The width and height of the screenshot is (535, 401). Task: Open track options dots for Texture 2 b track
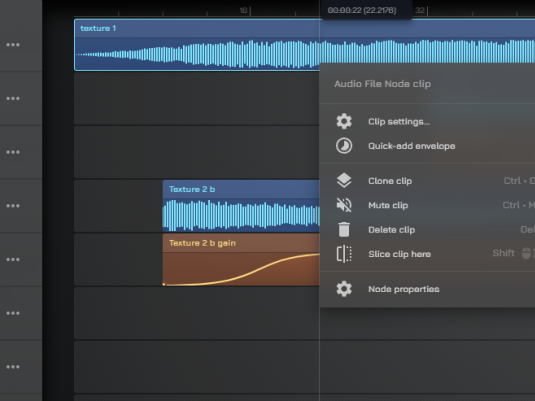point(13,206)
